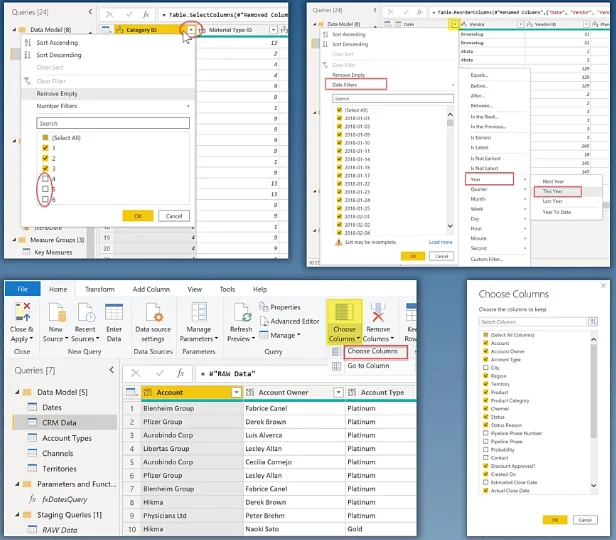
Task: Click OK in the Choose Columns dialog
Action: [555, 520]
